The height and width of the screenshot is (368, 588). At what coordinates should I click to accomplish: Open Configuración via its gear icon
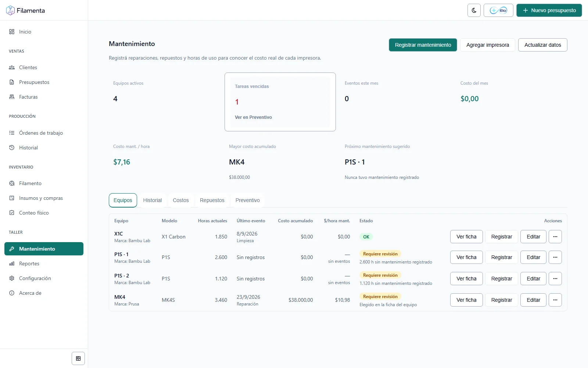(x=12, y=278)
